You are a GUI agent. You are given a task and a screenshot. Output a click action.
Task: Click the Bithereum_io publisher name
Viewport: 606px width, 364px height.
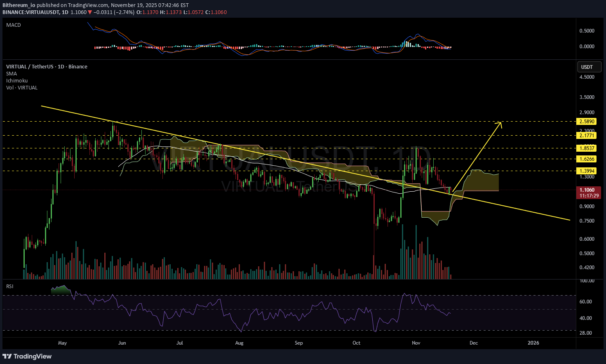[x=19, y=5]
